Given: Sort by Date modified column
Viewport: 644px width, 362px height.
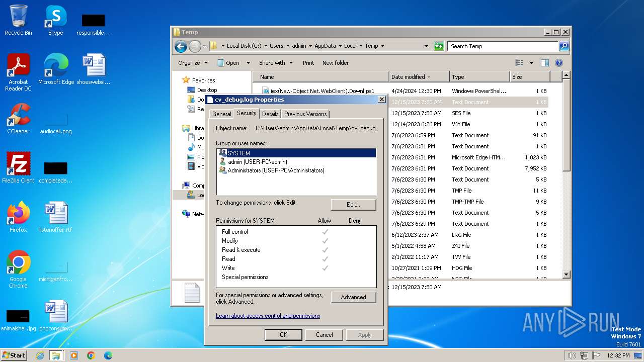Looking at the screenshot, I should click(419, 77).
